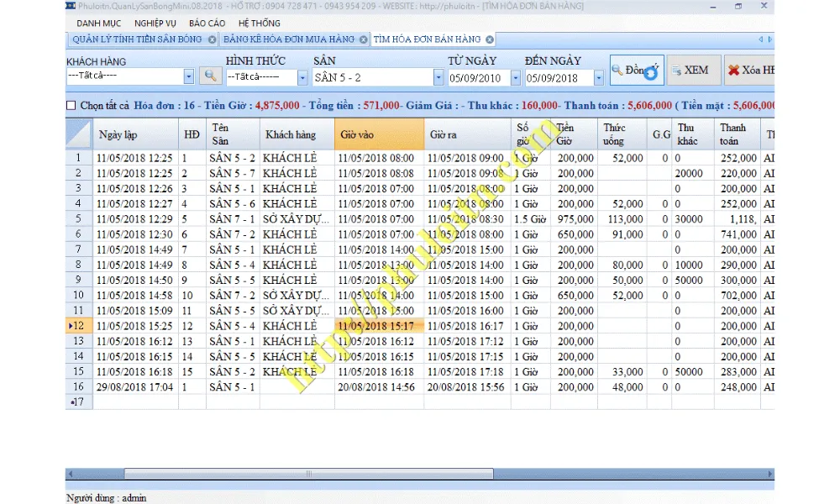This screenshot has height=504, width=840.
Task: Click the horizontal scrollbar right arrow
Action: 769,474
